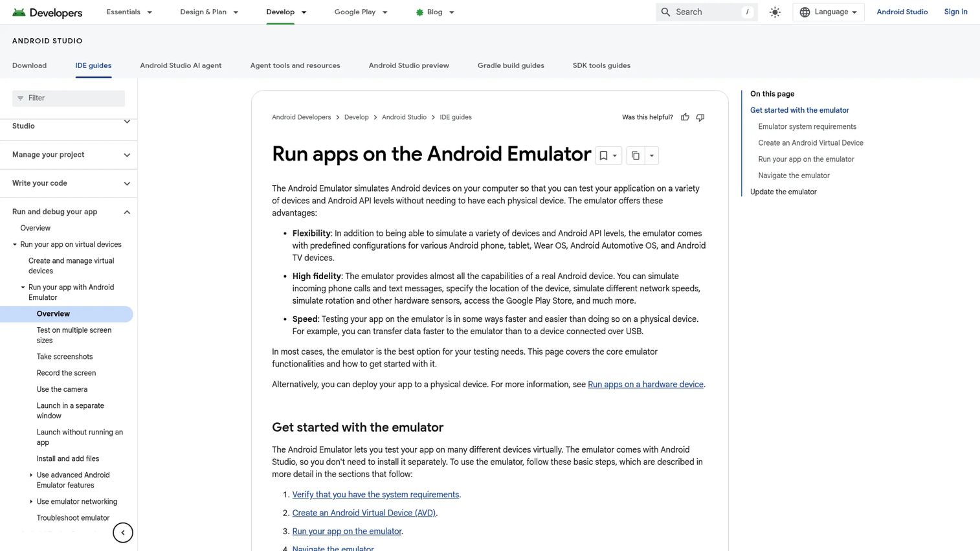Click Create an Android Virtual Device (AVD) link
The image size is (980, 551).
[x=364, y=513]
